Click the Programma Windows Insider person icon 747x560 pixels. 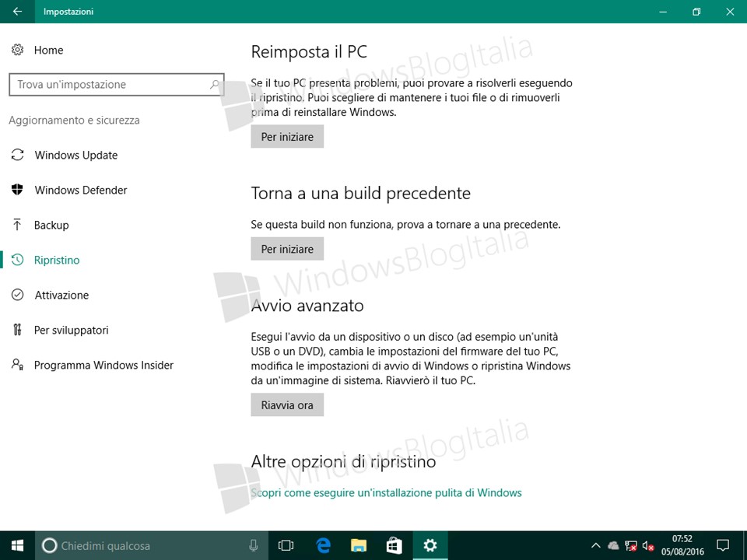click(x=17, y=365)
